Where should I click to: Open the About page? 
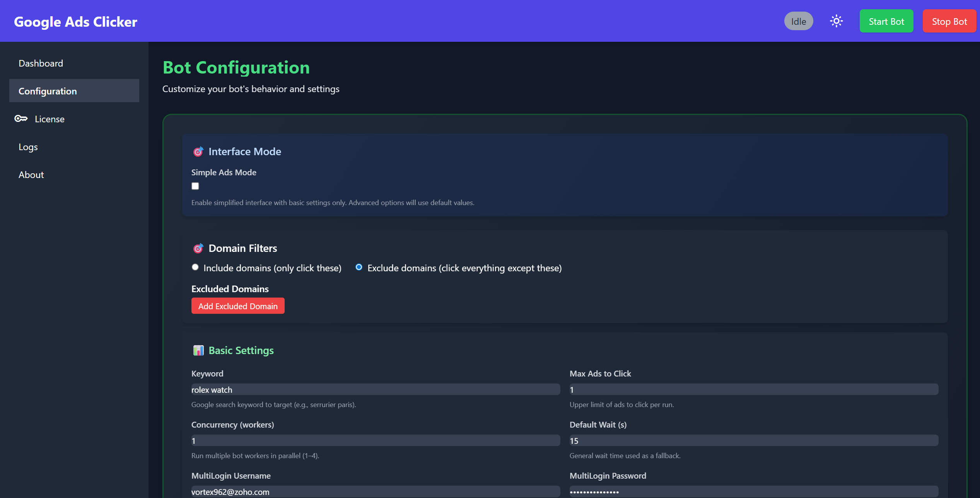tap(31, 175)
